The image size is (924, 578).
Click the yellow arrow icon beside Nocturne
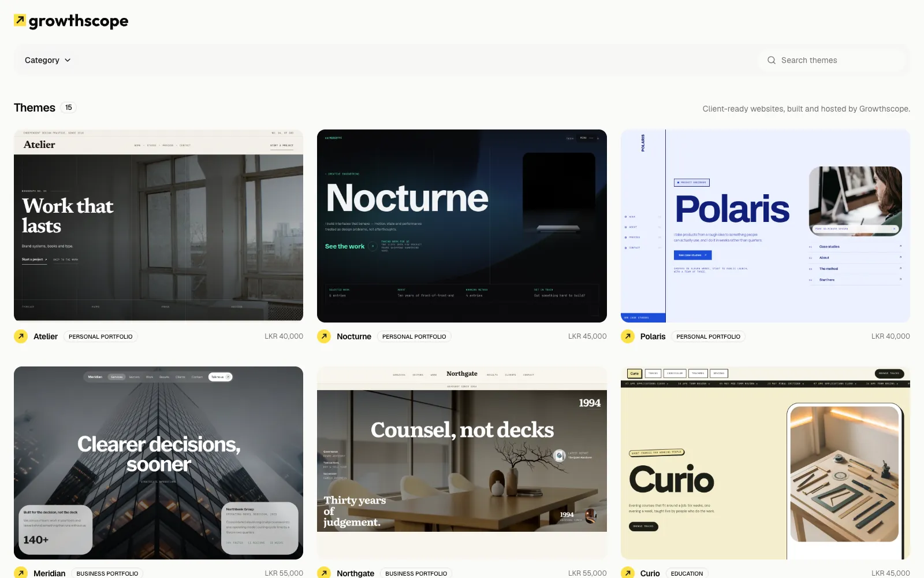coord(324,336)
